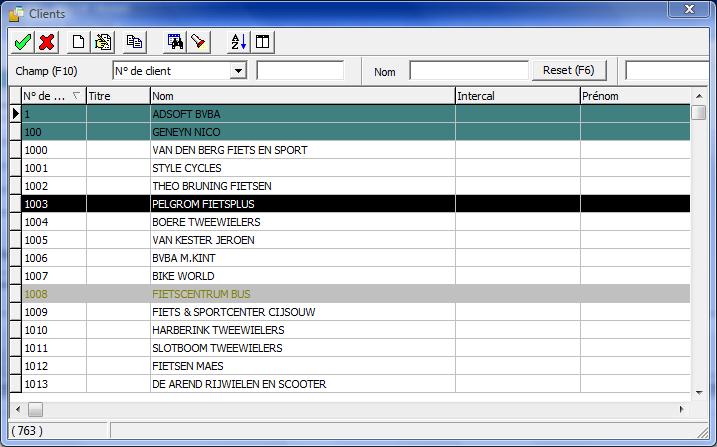Select DE AREND RIJWIELEN EN SCOOTER
Viewport: 717px width, 447px height.
pyautogui.click(x=356, y=384)
